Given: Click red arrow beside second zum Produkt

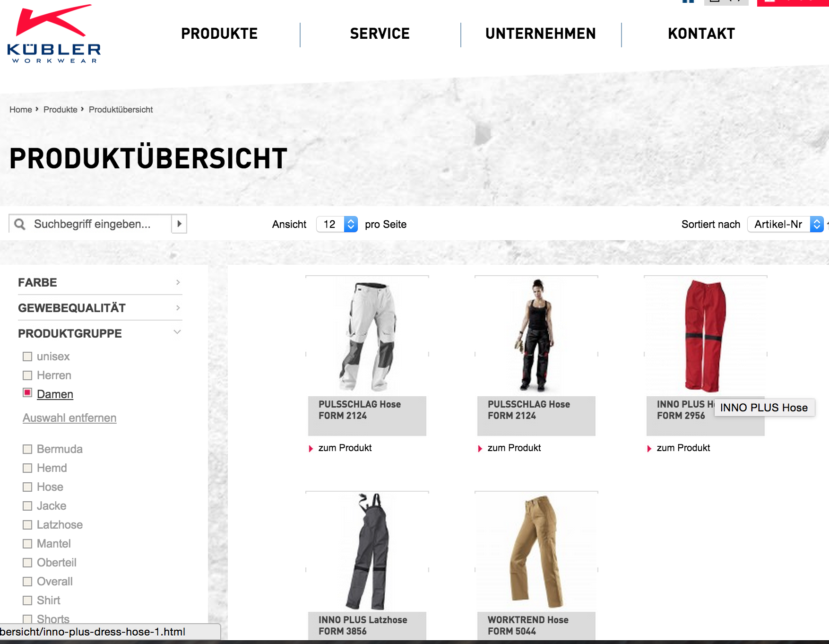Looking at the screenshot, I should [480, 448].
